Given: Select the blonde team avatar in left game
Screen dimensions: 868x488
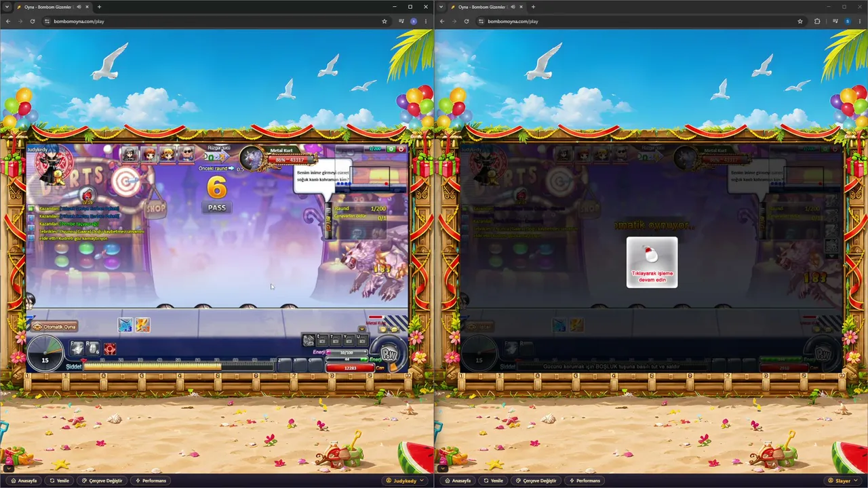Looking at the screenshot, I should coord(167,154).
